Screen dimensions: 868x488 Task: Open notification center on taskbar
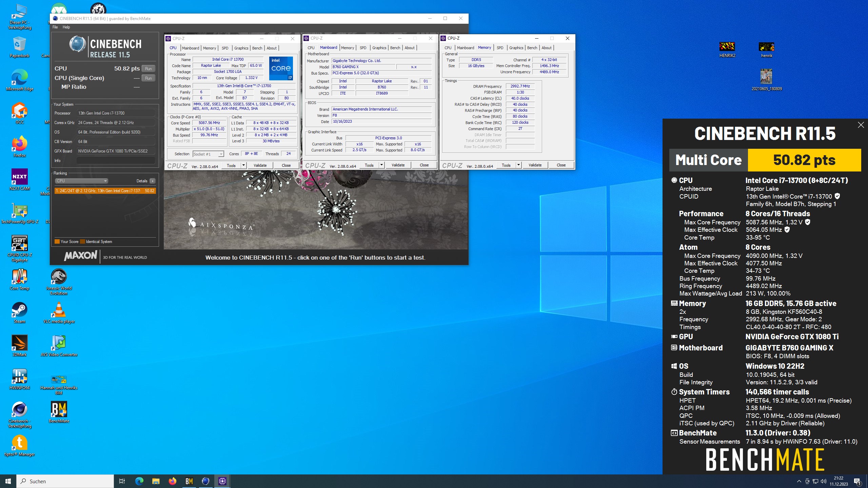coord(857,481)
